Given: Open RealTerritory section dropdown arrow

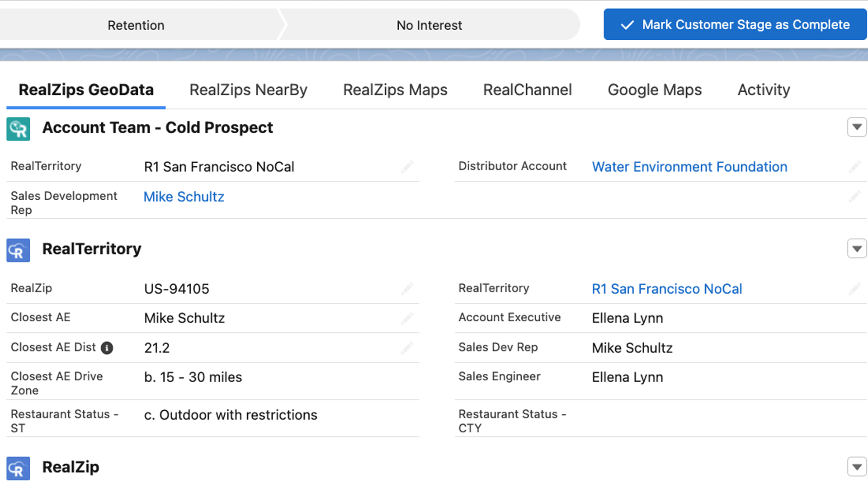Looking at the screenshot, I should coord(857,249).
